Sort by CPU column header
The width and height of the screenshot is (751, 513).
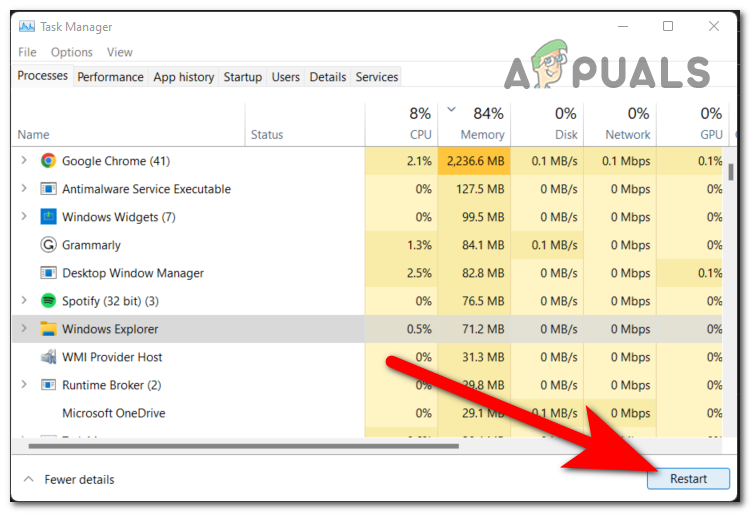coord(401,124)
